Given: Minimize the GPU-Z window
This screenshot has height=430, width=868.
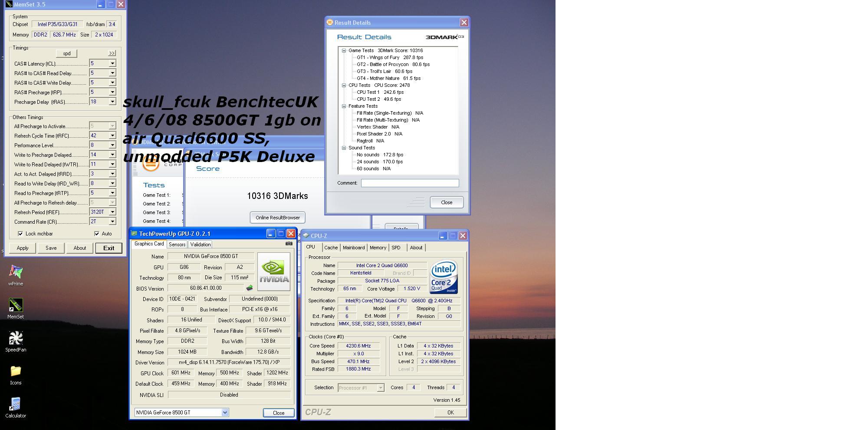Looking at the screenshot, I should click(x=270, y=234).
